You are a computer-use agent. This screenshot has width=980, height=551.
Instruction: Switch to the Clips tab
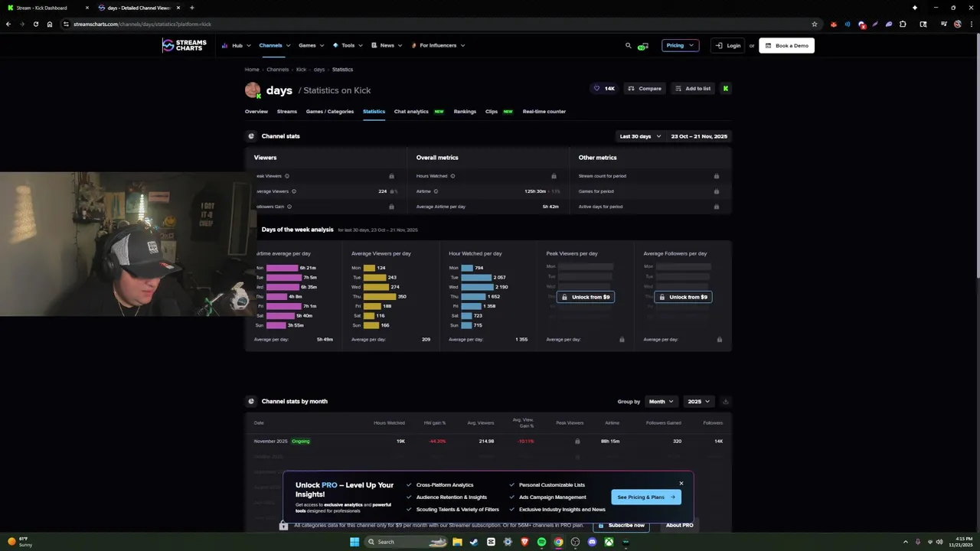[x=492, y=112]
